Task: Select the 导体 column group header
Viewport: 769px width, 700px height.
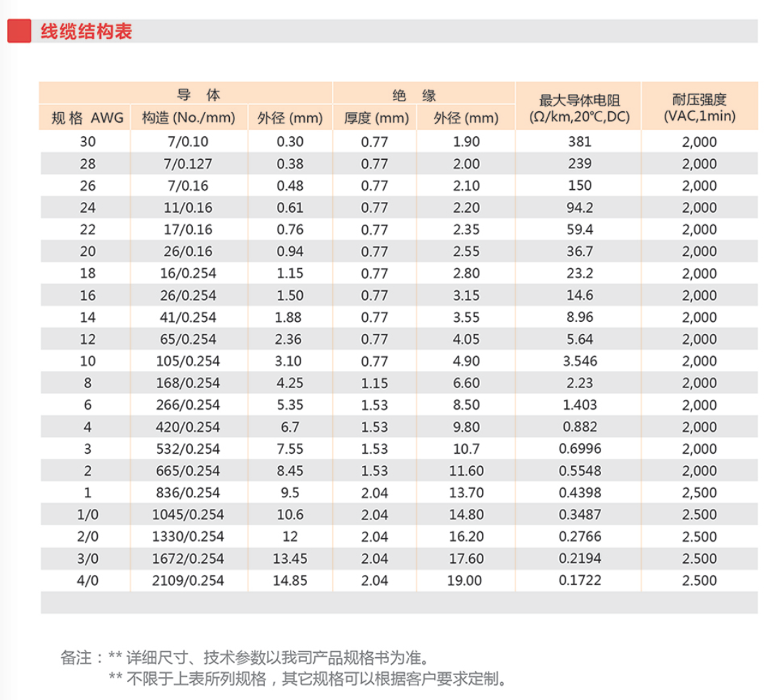Action: 189,95
